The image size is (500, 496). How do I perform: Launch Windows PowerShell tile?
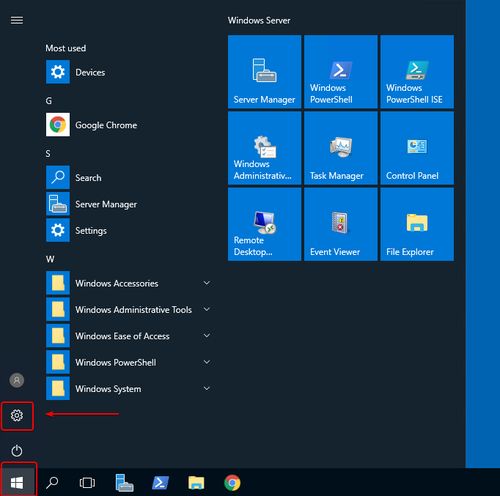(341, 72)
